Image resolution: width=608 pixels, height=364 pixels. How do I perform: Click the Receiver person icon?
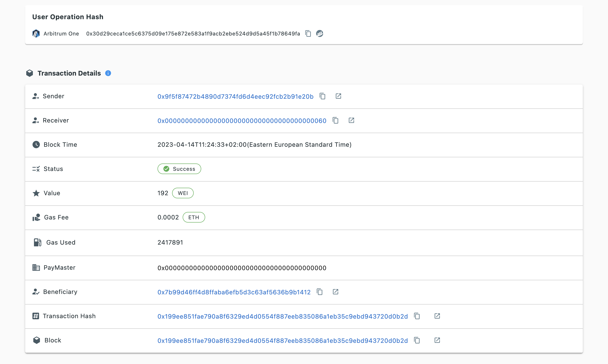pos(36,121)
